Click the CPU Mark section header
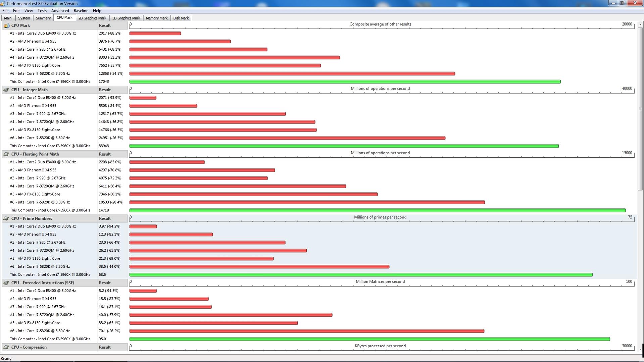Screen dimensions: 644x362 [49, 25]
